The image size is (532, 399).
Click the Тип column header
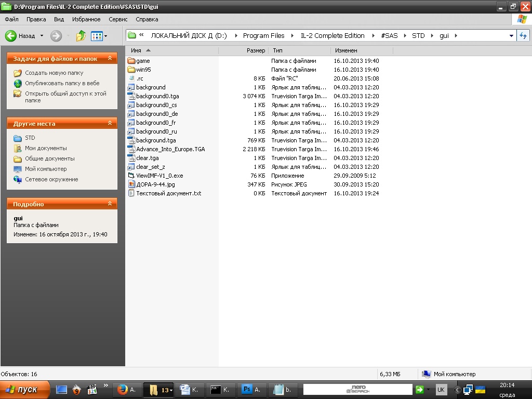[300, 50]
